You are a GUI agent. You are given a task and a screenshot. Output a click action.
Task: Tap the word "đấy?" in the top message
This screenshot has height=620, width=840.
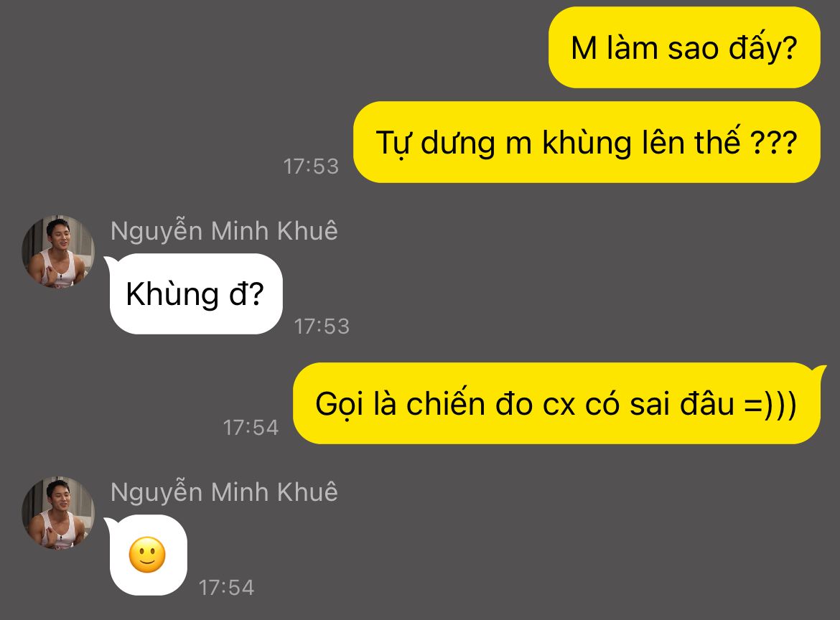coord(763,47)
